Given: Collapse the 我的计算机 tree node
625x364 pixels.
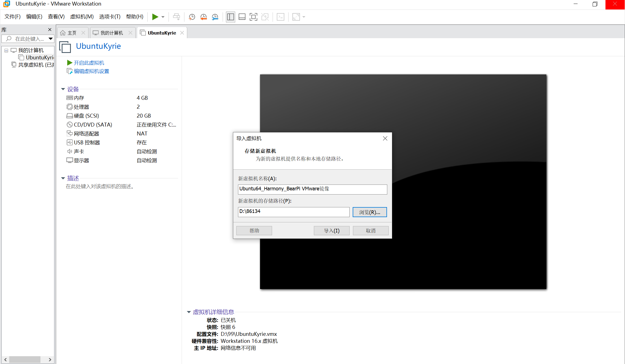Looking at the screenshot, I should click(6, 50).
